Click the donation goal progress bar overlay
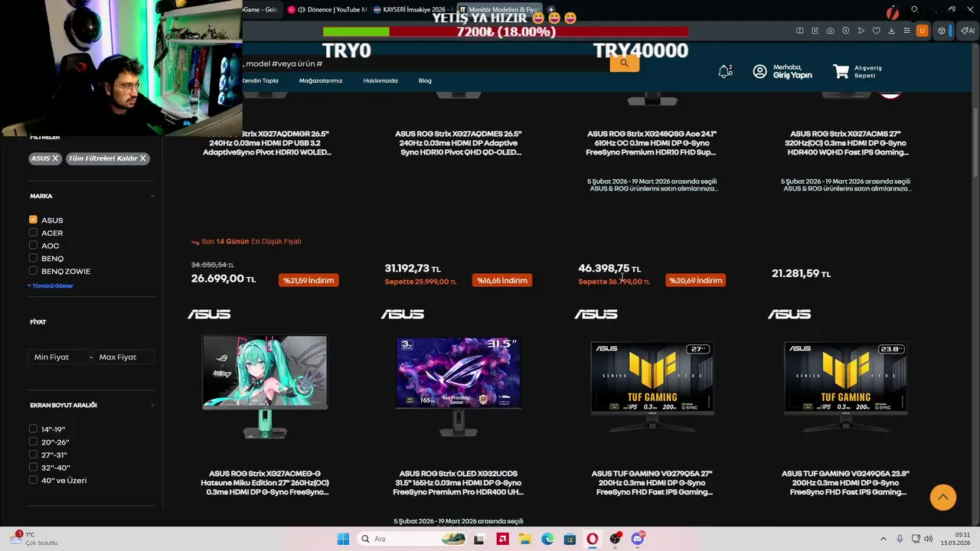The height and width of the screenshot is (551, 980). tap(505, 32)
